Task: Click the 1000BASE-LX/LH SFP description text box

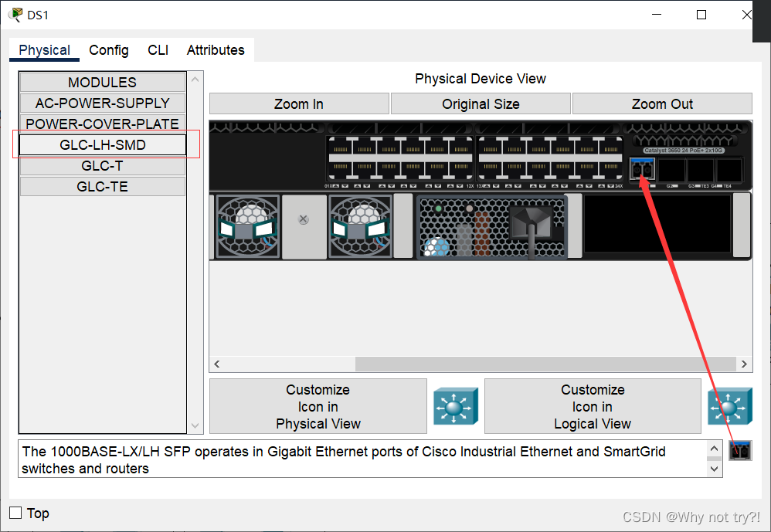Action: click(370, 459)
